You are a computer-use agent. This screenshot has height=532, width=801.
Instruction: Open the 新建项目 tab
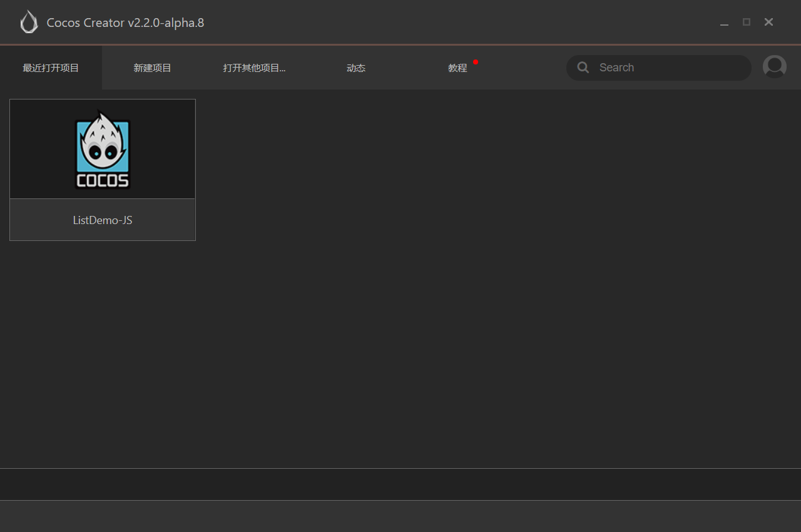(x=152, y=68)
